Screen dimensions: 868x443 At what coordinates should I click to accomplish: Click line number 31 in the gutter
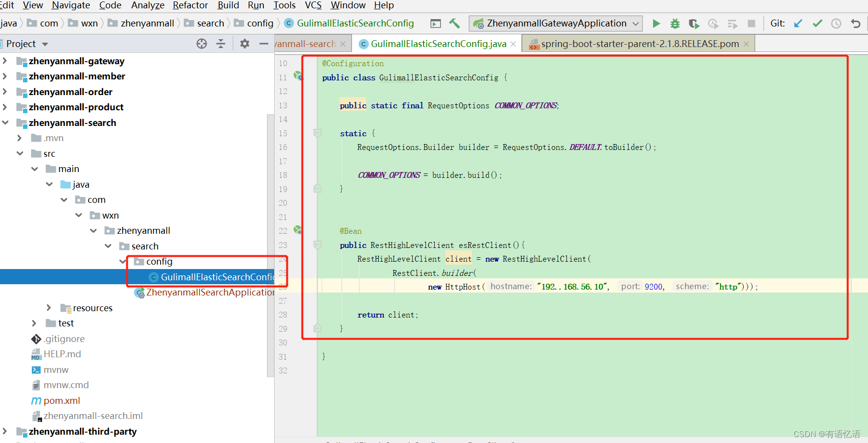283,356
